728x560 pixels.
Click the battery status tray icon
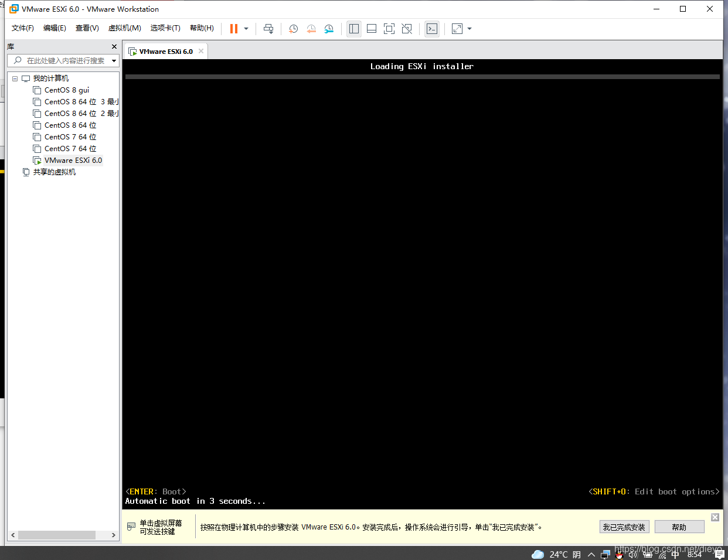point(648,554)
